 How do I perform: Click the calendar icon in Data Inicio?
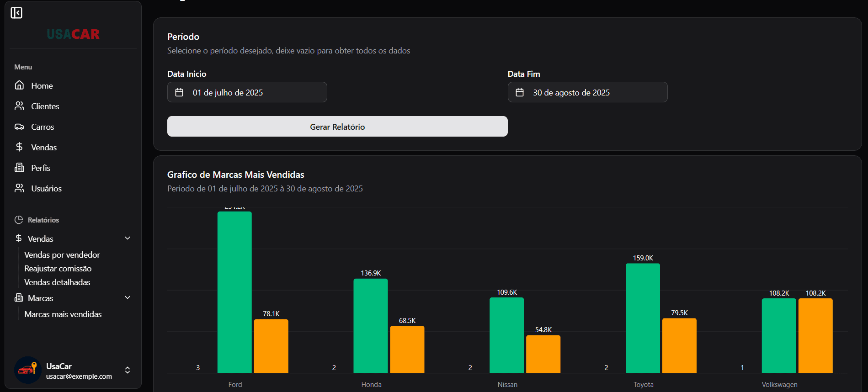tap(179, 92)
